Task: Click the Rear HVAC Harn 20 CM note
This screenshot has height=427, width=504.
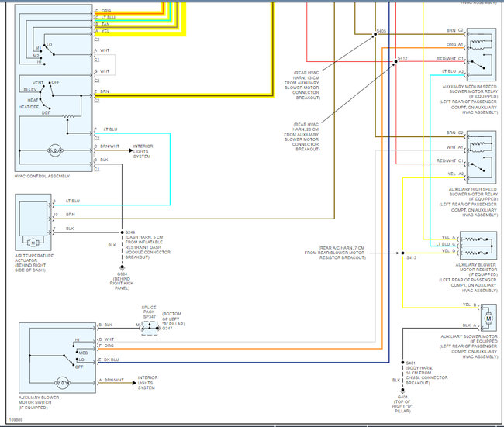Action: pyautogui.click(x=302, y=136)
